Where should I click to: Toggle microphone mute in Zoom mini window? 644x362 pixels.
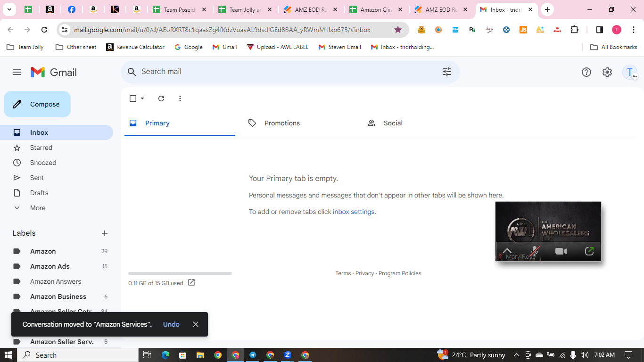pos(535,251)
